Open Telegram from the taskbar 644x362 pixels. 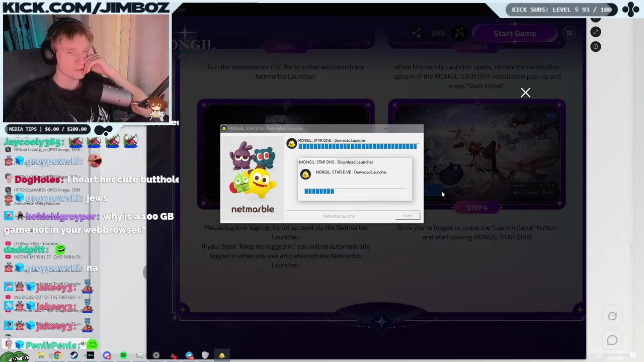(189, 355)
